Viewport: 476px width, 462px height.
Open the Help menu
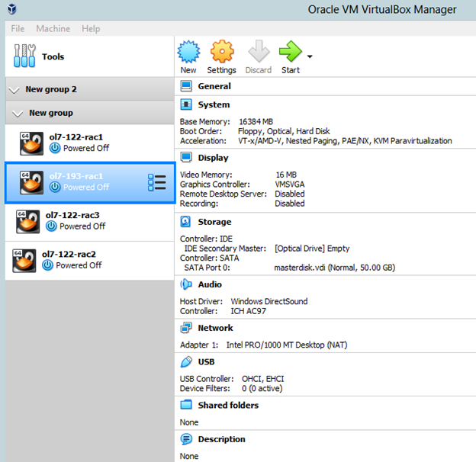(x=91, y=28)
